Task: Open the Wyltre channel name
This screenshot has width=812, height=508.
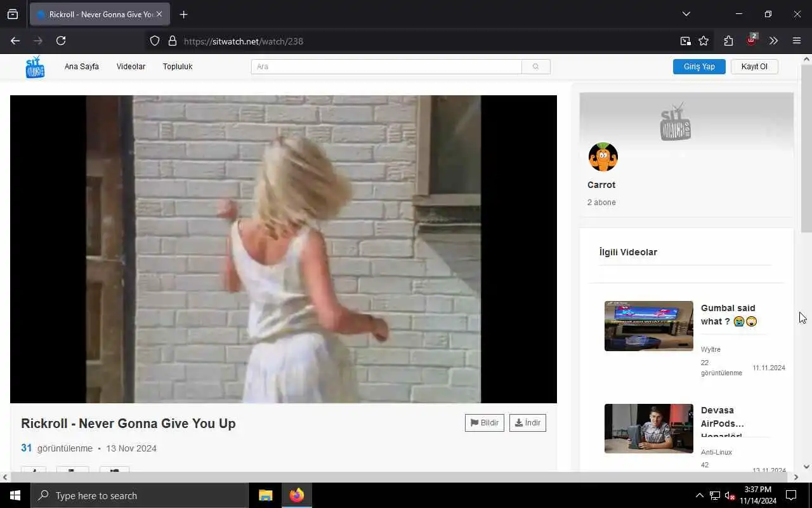Action: pos(710,349)
